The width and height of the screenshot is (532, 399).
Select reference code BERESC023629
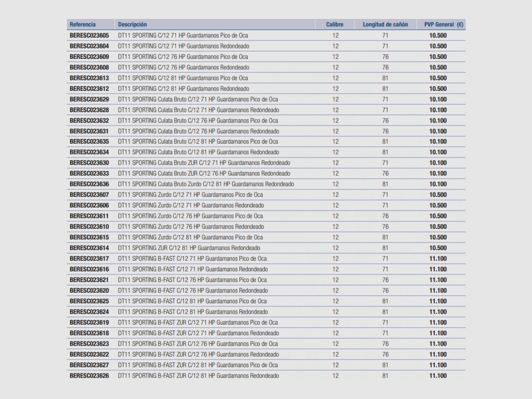tap(89, 99)
